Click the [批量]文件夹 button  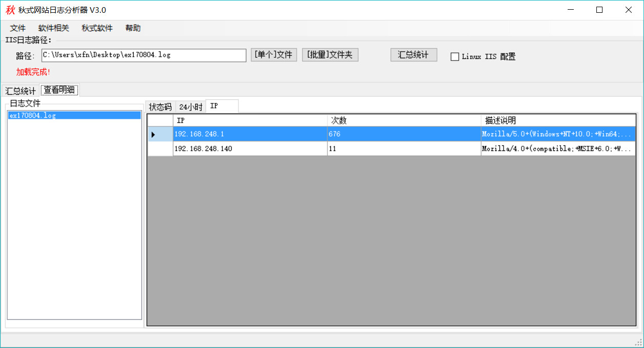click(x=330, y=55)
